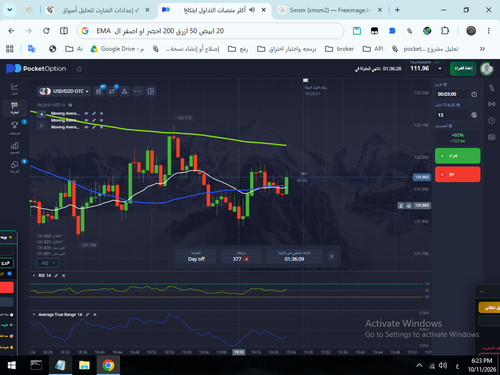Switch amount mode icon beside value 13

474,115
